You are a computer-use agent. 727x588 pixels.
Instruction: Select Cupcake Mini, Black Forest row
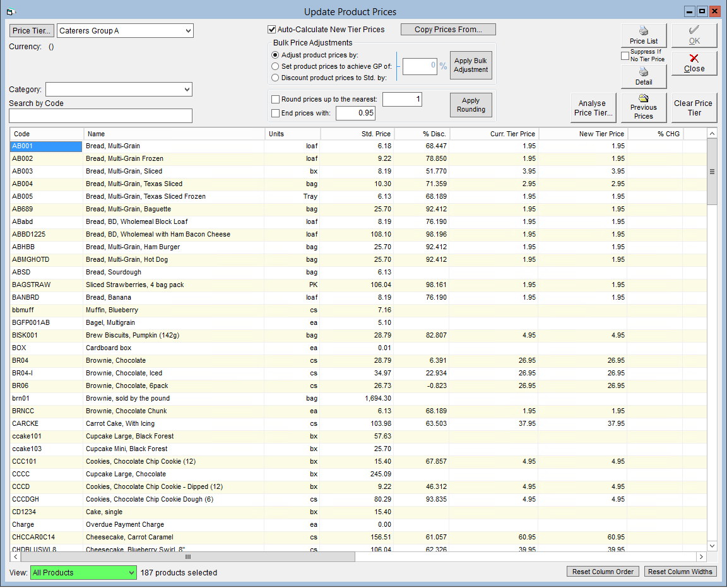pos(358,449)
